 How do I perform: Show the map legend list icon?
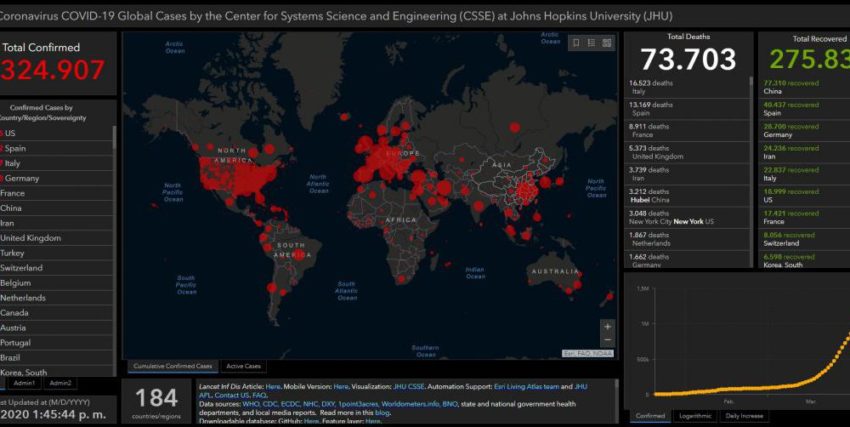pyautogui.click(x=591, y=43)
